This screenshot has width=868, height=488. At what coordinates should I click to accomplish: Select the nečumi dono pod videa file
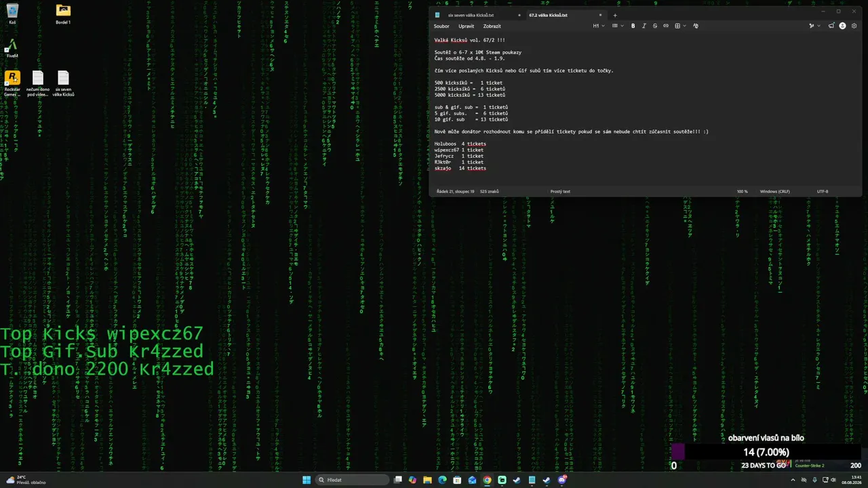click(x=38, y=84)
